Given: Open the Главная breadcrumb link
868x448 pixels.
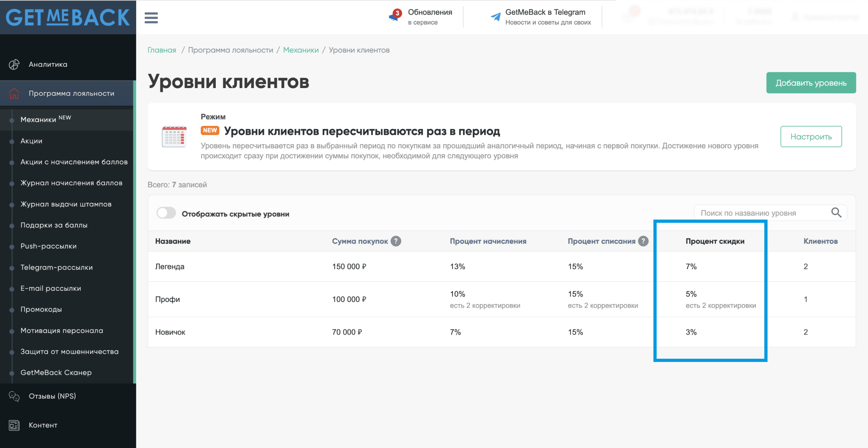Looking at the screenshot, I should [x=162, y=49].
